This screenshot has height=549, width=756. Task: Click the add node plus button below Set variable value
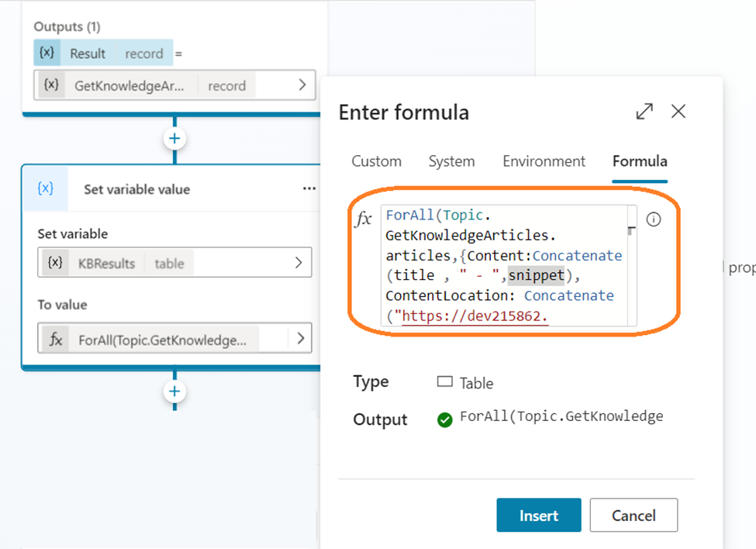coord(174,392)
